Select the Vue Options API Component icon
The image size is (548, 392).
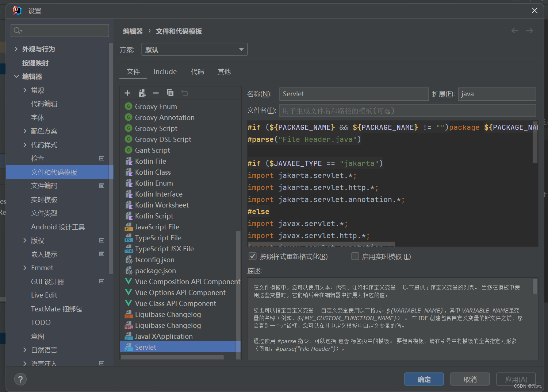pyautogui.click(x=129, y=292)
